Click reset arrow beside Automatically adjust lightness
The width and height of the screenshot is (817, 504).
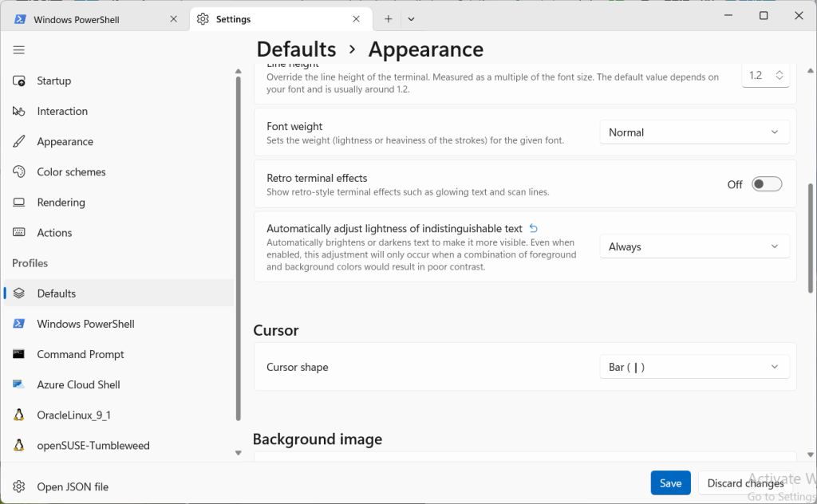pos(534,228)
